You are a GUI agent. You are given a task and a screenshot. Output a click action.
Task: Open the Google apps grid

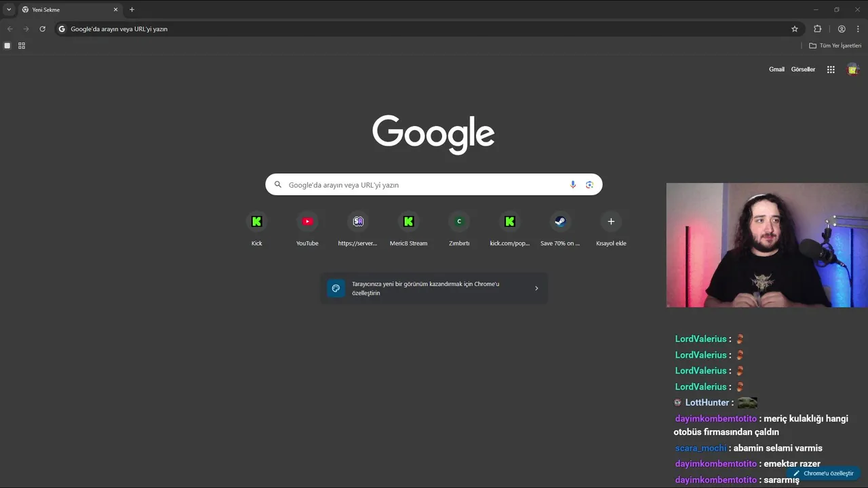(831, 69)
